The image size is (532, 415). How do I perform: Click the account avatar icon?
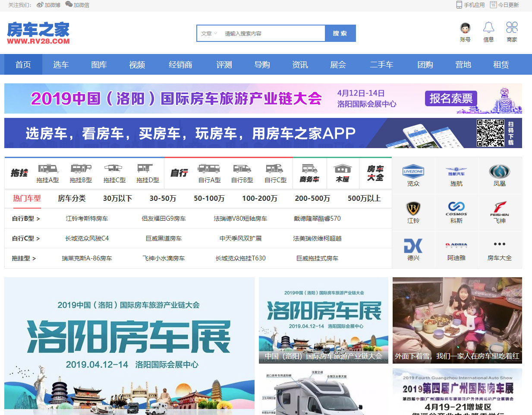coord(465,28)
